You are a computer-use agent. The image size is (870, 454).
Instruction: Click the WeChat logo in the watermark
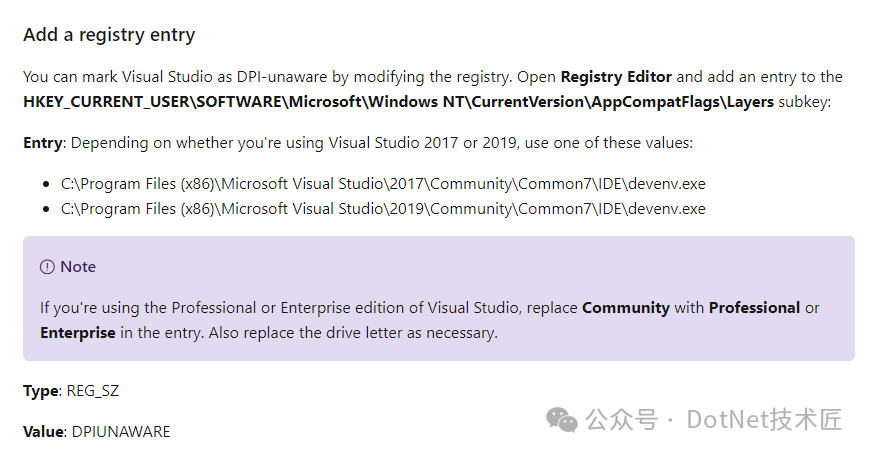pos(561,420)
